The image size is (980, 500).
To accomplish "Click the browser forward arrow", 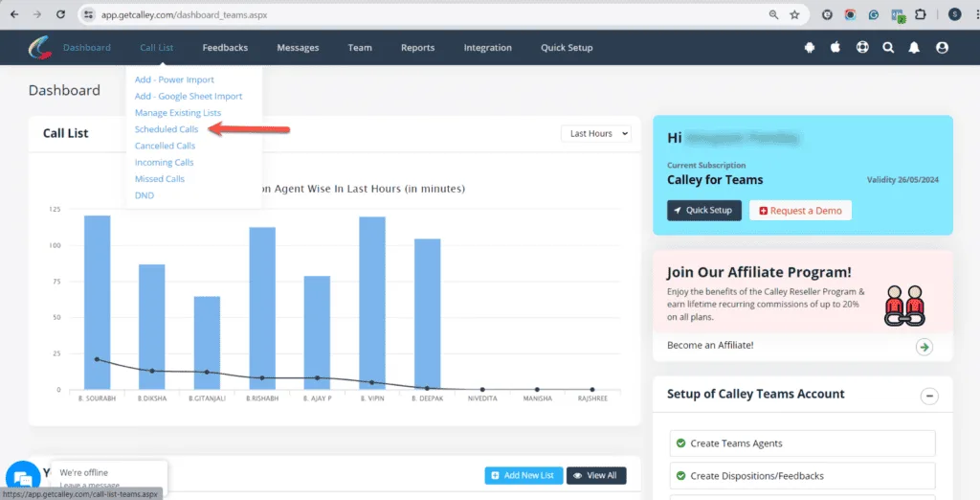I will (x=37, y=14).
